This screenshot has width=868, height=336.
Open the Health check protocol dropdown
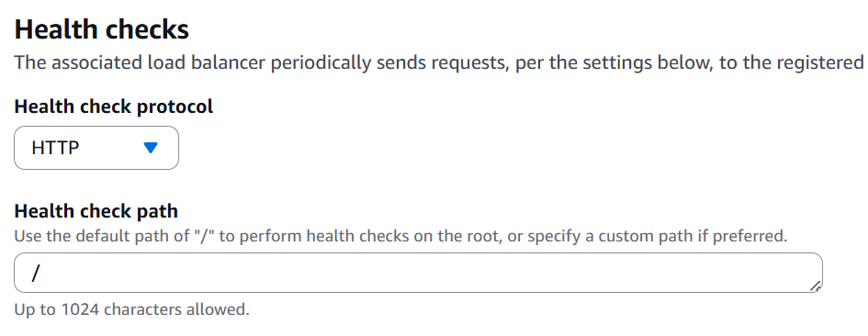coord(96,148)
